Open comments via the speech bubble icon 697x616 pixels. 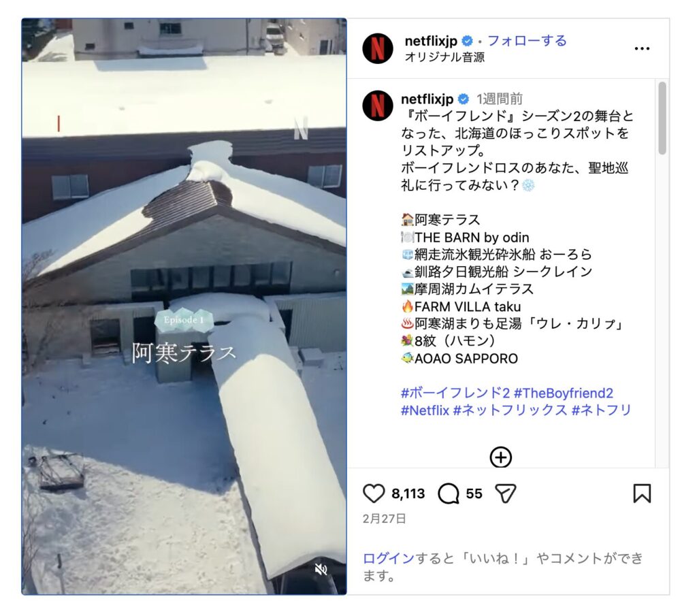coord(449,493)
